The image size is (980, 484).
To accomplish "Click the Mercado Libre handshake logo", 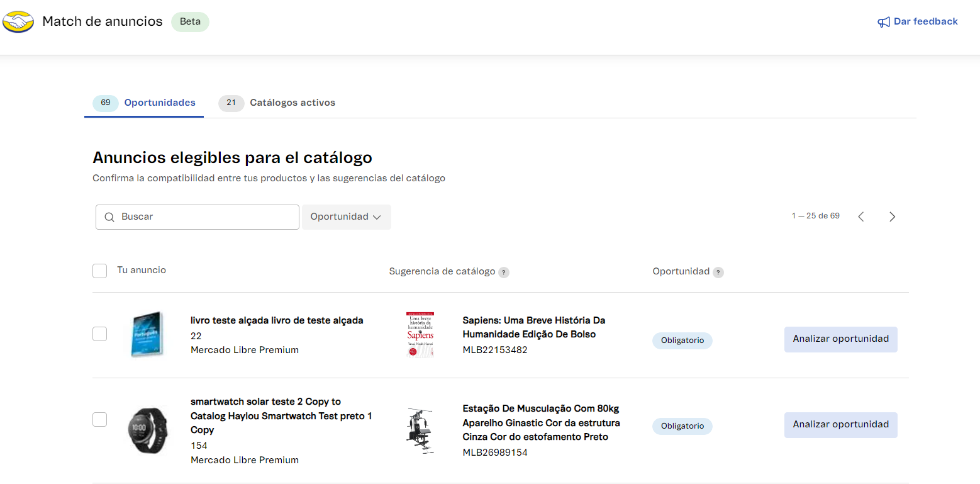I will coord(18,21).
